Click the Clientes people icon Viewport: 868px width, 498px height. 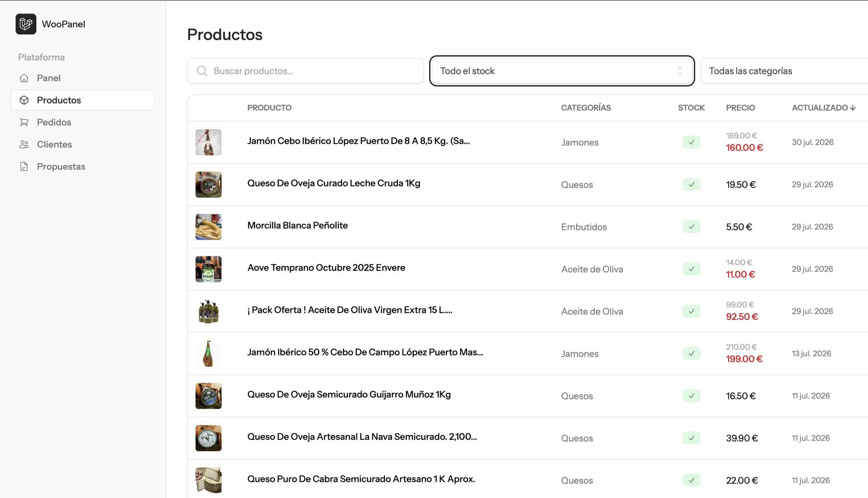tap(24, 144)
